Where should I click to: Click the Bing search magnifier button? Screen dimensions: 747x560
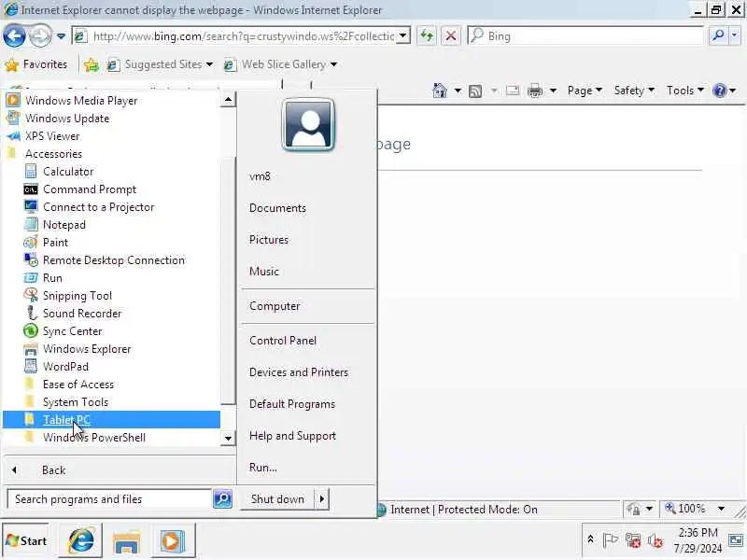click(718, 35)
